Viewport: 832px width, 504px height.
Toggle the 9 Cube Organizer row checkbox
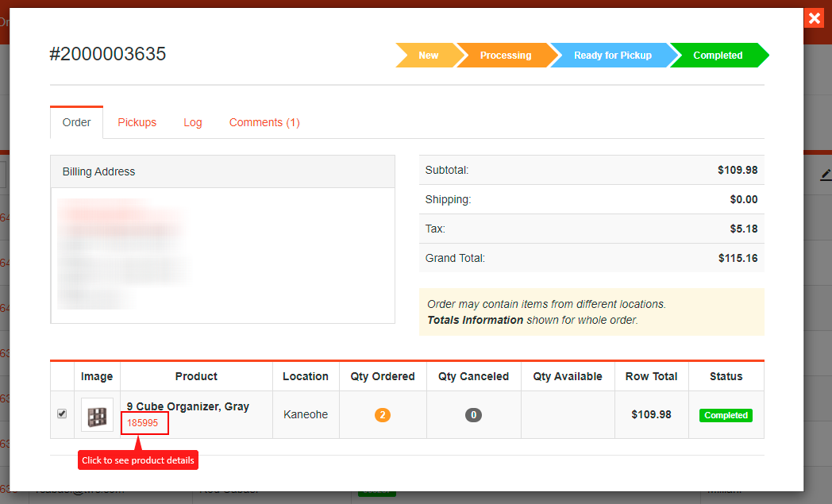pyautogui.click(x=62, y=414)
